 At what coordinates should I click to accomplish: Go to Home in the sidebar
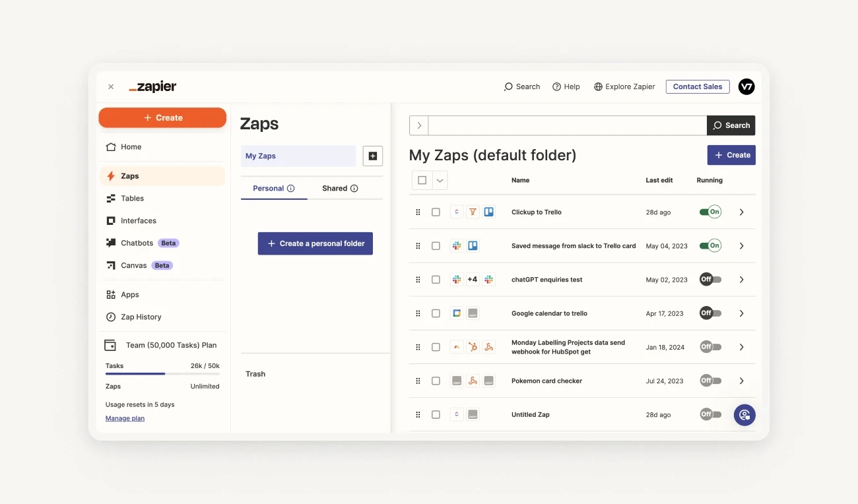[x=162, y=147]
